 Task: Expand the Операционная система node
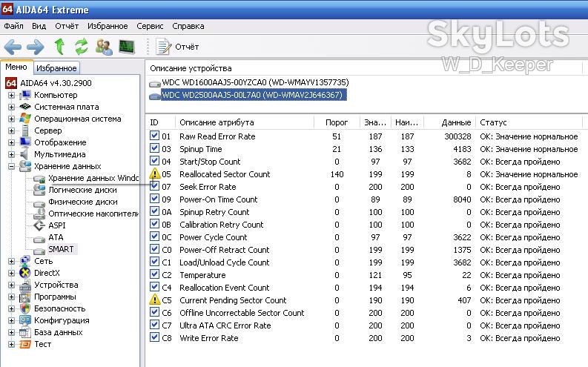click(11, 119)
